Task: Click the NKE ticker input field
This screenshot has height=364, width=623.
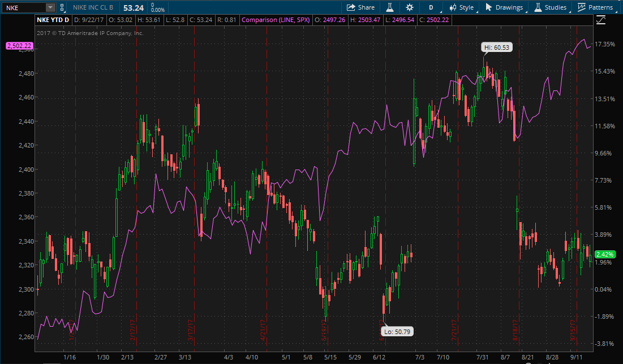Action: [23, 7]
